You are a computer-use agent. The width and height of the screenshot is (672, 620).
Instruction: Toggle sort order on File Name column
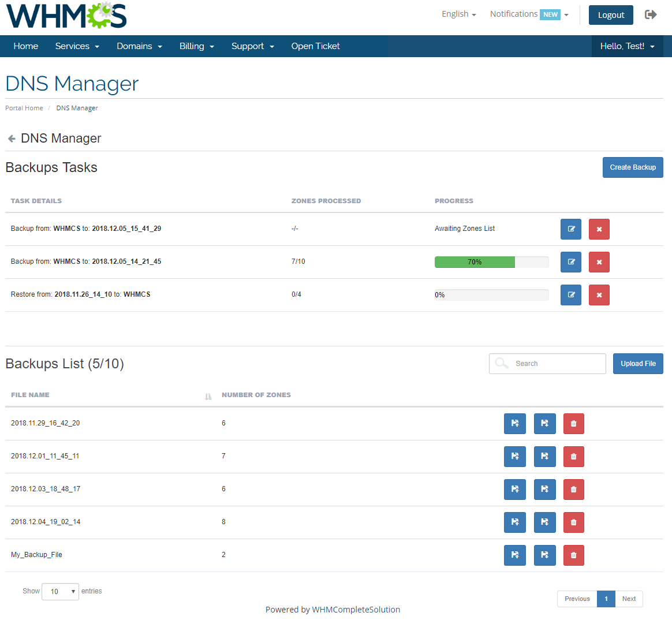208,396
